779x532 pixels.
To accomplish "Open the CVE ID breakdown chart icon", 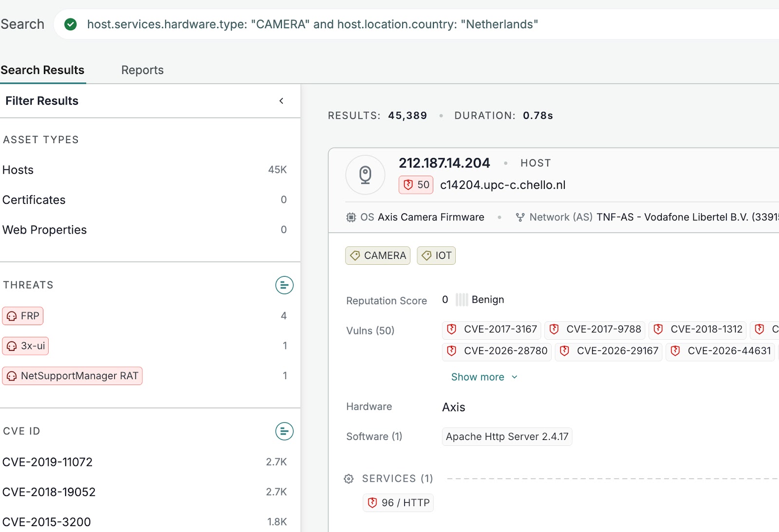I will pyautogui.click(x=284, y=431).
